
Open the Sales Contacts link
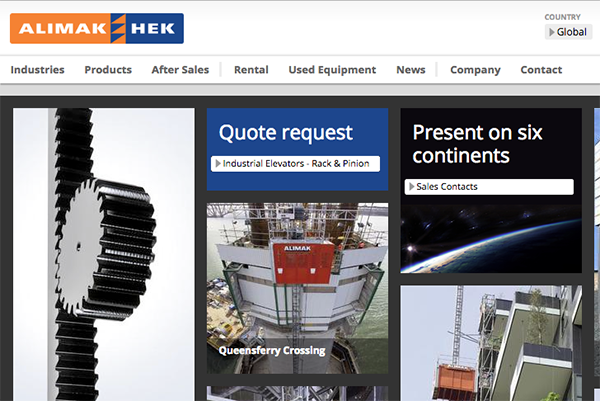point(489,187)
